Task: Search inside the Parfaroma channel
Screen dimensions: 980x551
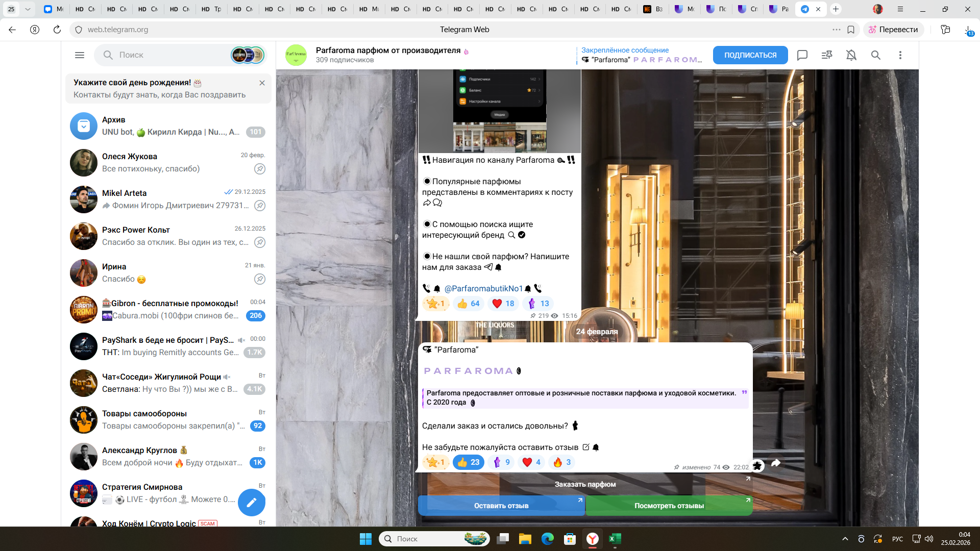Action: click(875, 55)
